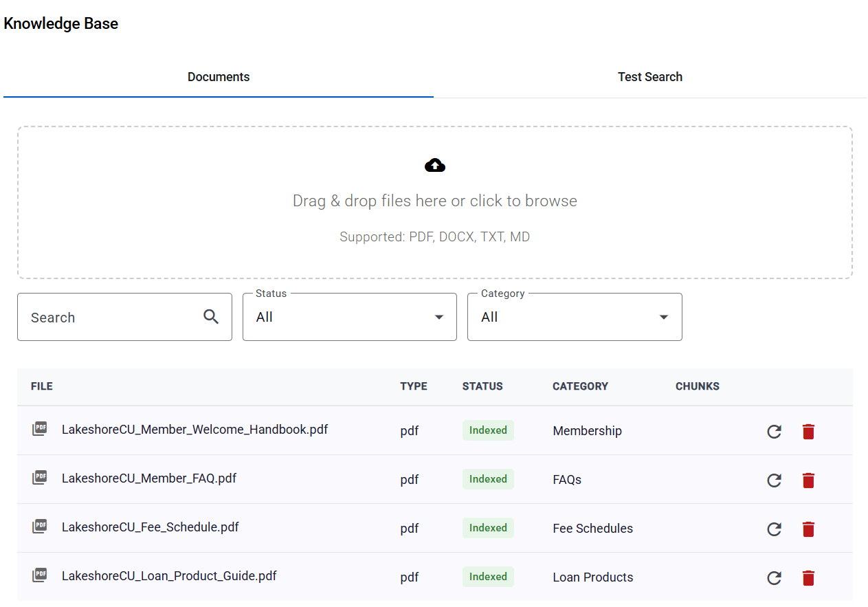The height and width of the screenshot is (607, 868).
Task: Select LakeshoreCU_Loan_Product_Guide.pdf file name
Action: click(x=169, y=576)
